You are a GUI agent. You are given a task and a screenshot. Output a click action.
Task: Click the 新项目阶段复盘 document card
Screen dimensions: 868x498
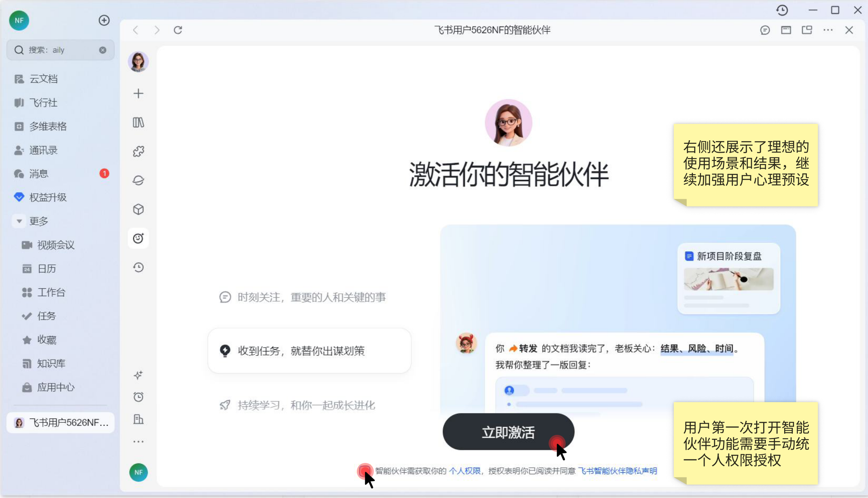729,278
